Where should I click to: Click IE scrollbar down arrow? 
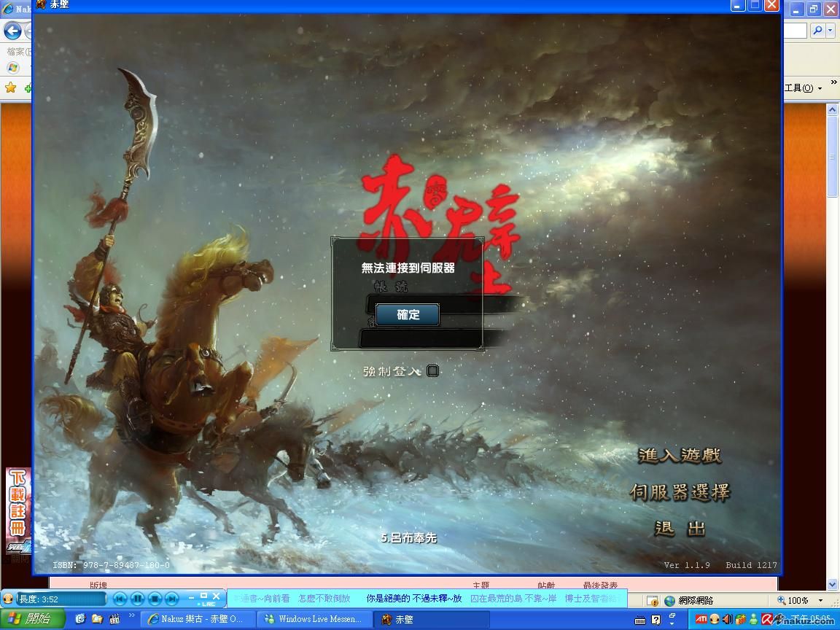pos(832,585)
